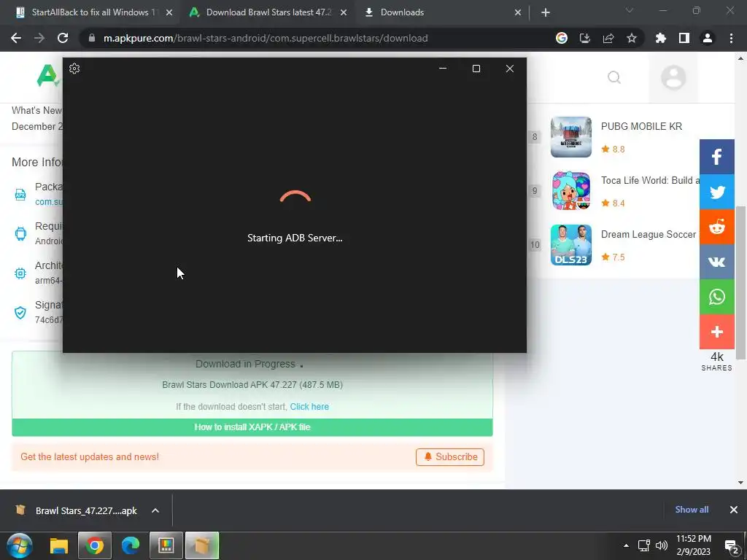Share on WhatsApp
Viewport: 747px width, 560px height.
[x=717, y=297]
